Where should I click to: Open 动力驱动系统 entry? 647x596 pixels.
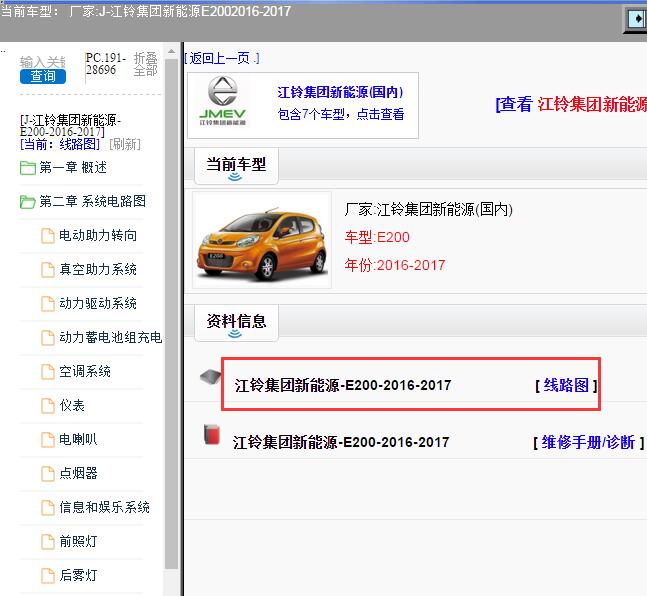pos(98,304)
